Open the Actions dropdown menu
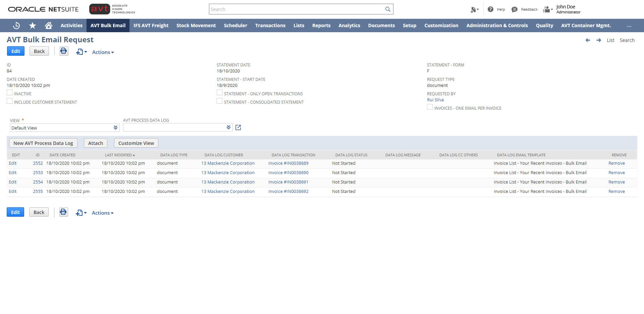 point(103,52)
